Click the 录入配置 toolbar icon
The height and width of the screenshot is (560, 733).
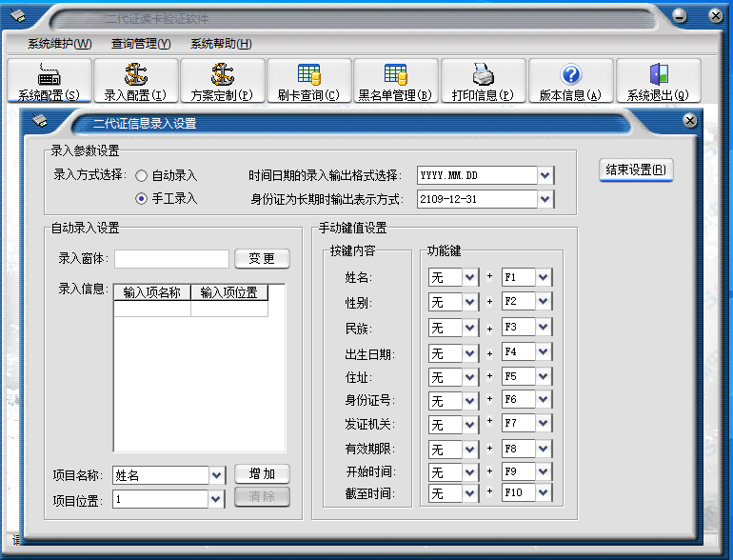135,74
